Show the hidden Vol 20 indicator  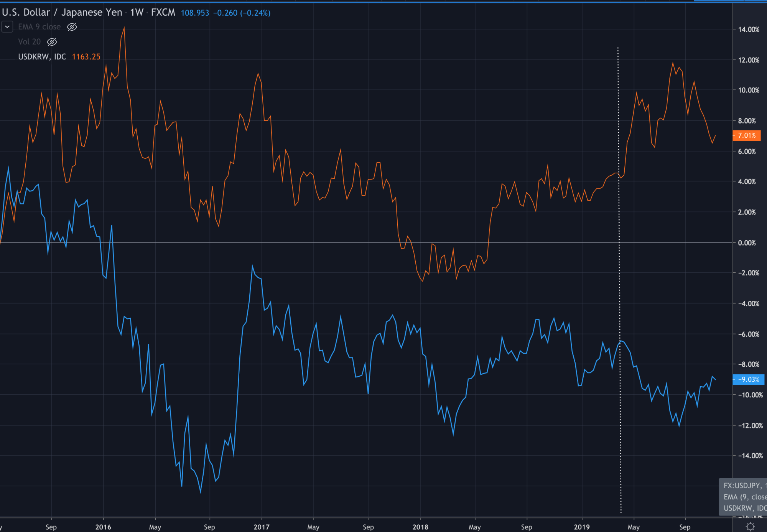tap(52, 42)
